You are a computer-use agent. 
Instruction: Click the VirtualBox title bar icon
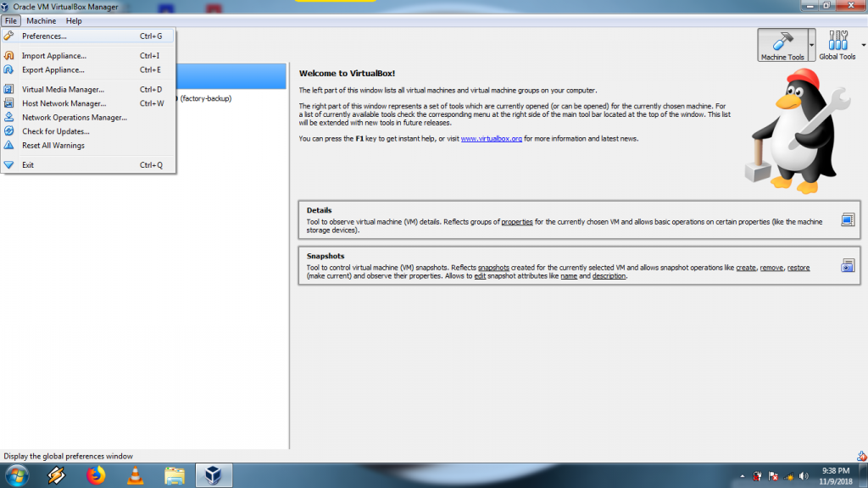point(5,7)
